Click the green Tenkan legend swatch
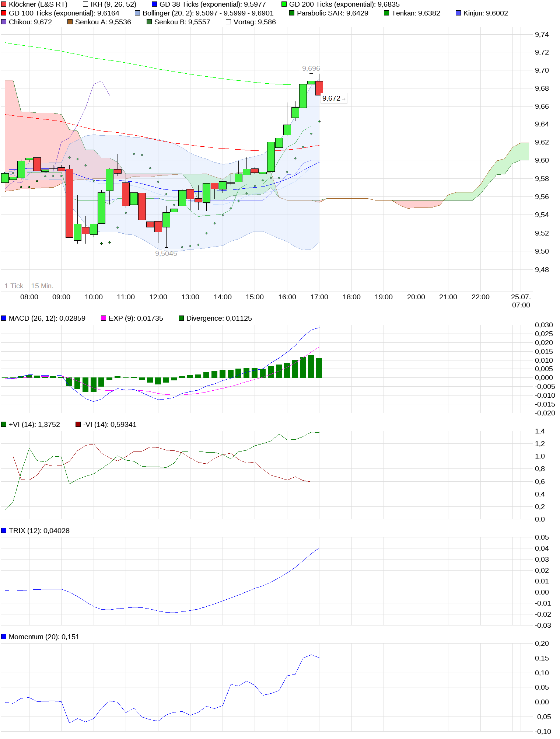 (386, 13)
